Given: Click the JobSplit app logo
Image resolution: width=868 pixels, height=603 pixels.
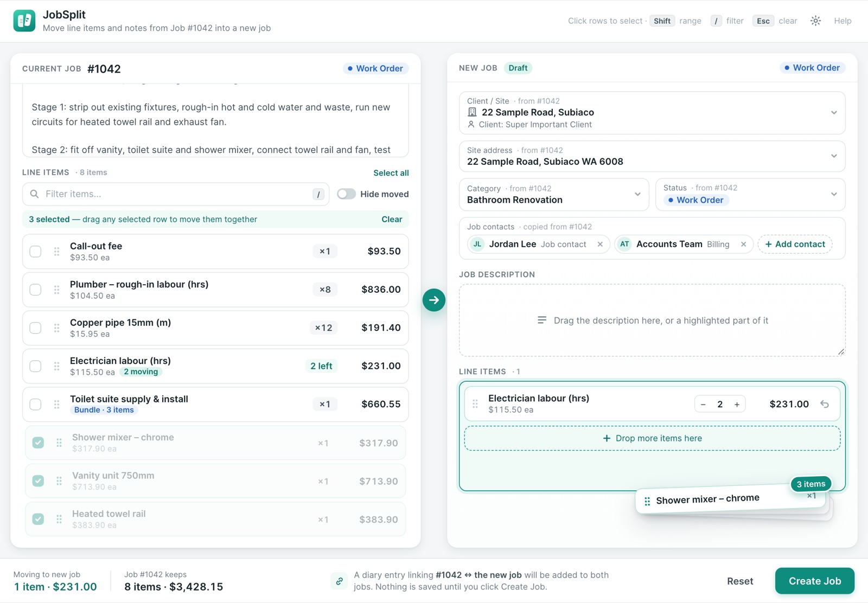Looking at the screenshot, I should coord(24,21).
